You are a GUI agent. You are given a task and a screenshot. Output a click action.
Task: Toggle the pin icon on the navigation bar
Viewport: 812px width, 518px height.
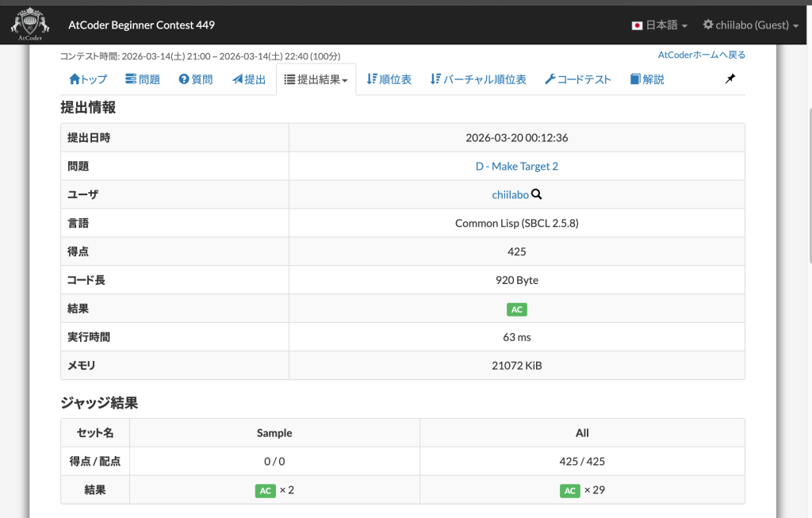tap(730, 79)
